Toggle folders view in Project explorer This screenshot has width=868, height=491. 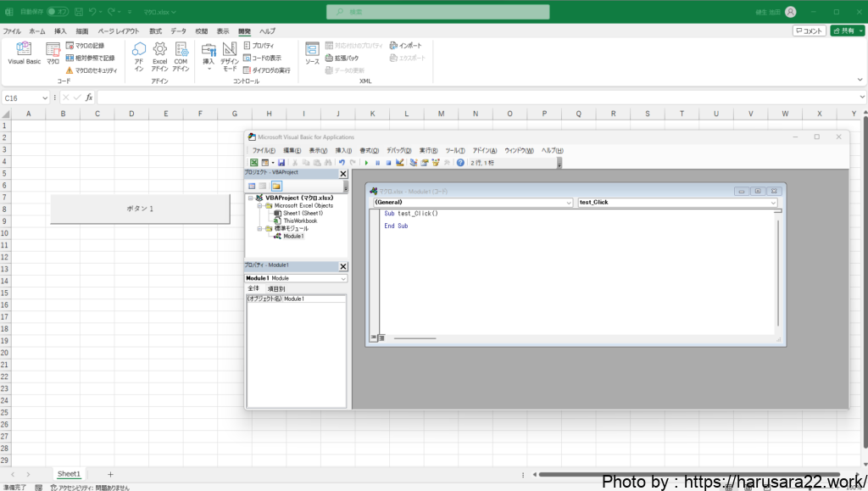click(276, 186)
